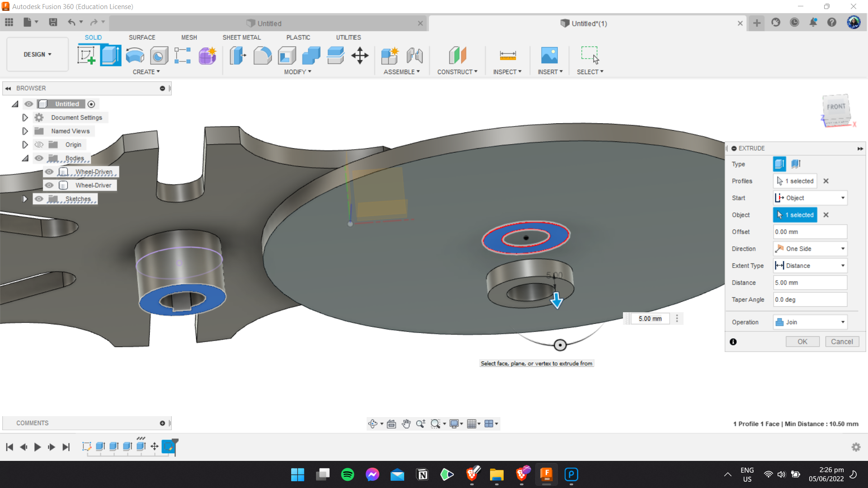Click the Taper Angle input field
868x488 pixels.
pyautogui.click(x=810, y=300)
